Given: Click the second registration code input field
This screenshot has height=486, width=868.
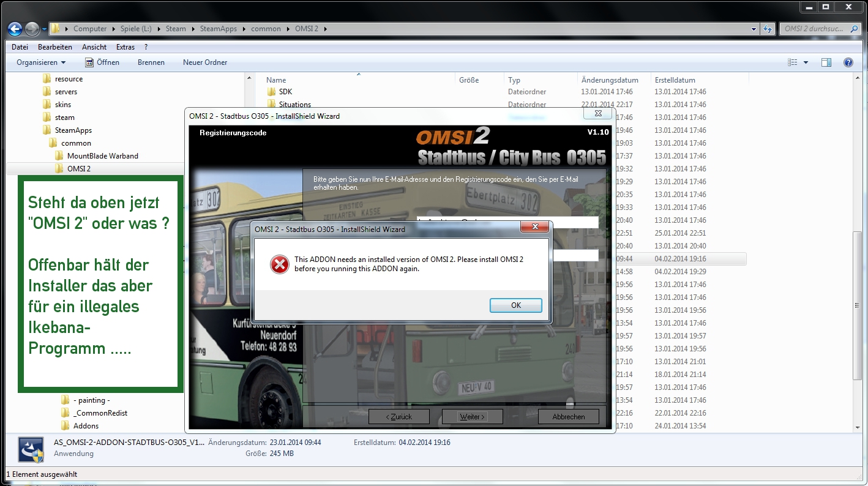Looking at the screenshot, I should tap(575, 255).
